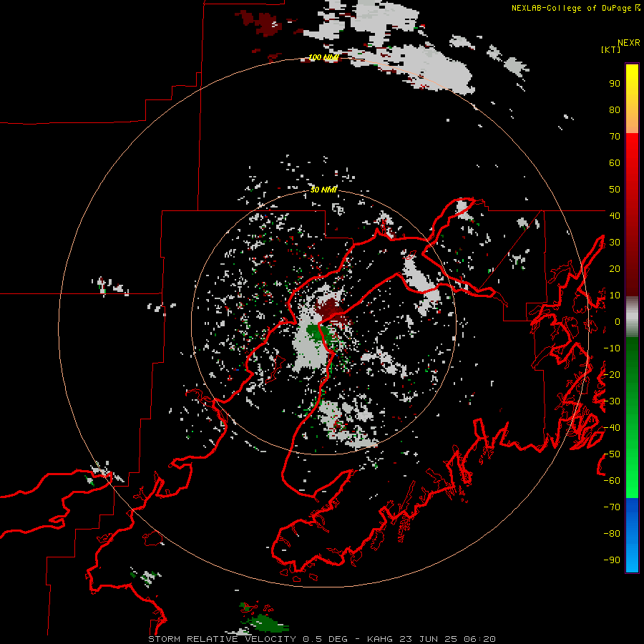Screen dimensions: 644x644
Task: Click the -70 value on the velocity scale
Action: coord(612,507)
